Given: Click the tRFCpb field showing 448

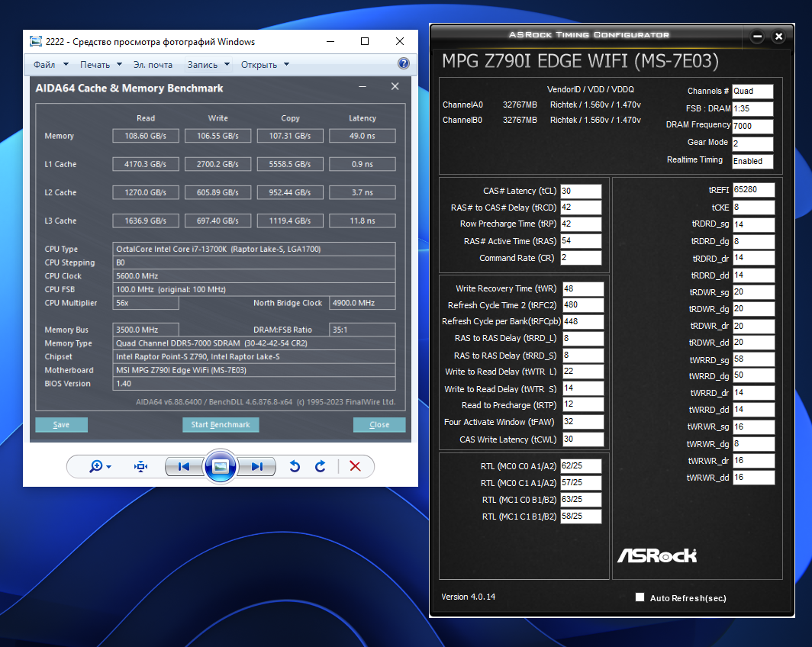Looking at the screenshot, I should pos(583,321).
